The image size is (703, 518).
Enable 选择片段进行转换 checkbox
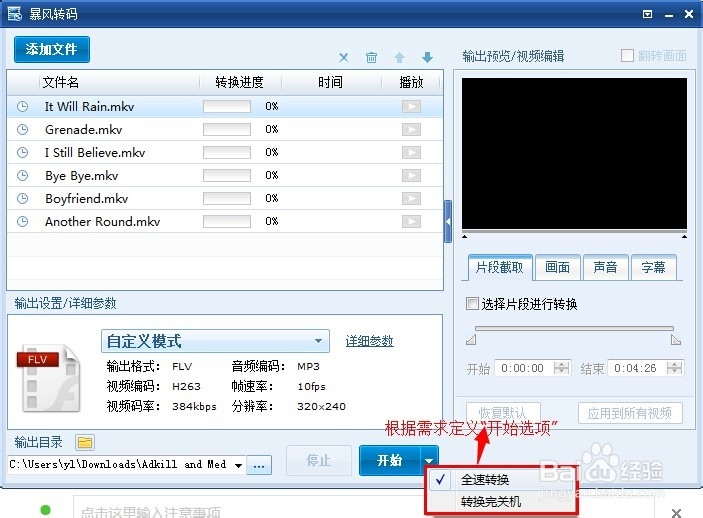[x=472, y=304]
